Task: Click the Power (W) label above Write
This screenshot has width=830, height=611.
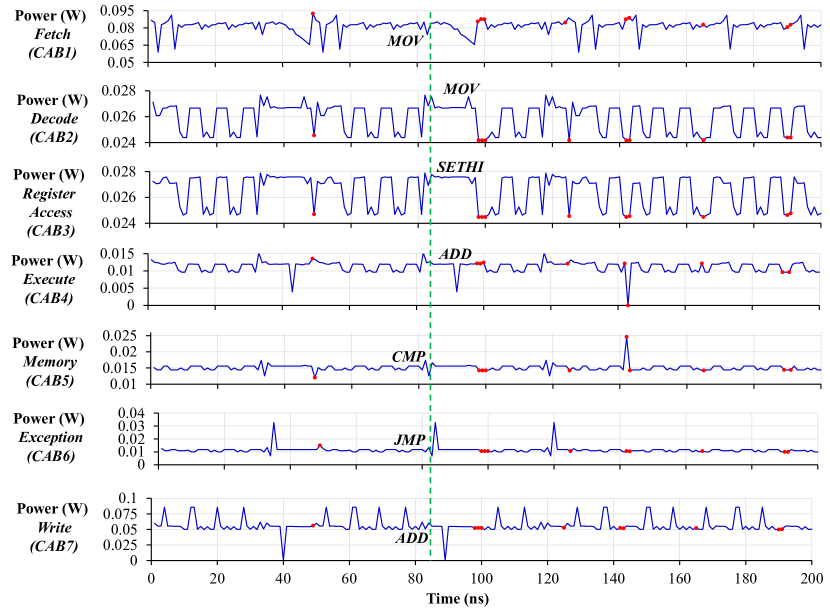Action: [52, 509]
